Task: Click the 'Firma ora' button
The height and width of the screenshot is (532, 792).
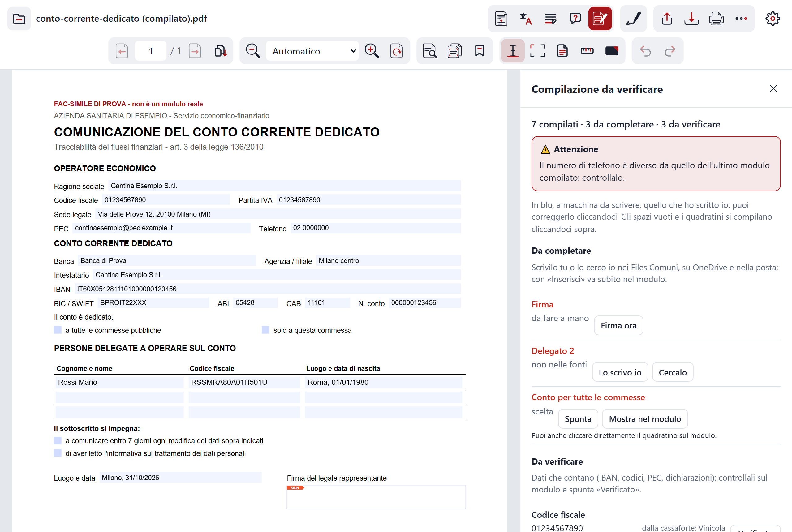Action: pyautogui.click(x=618, y=325)
